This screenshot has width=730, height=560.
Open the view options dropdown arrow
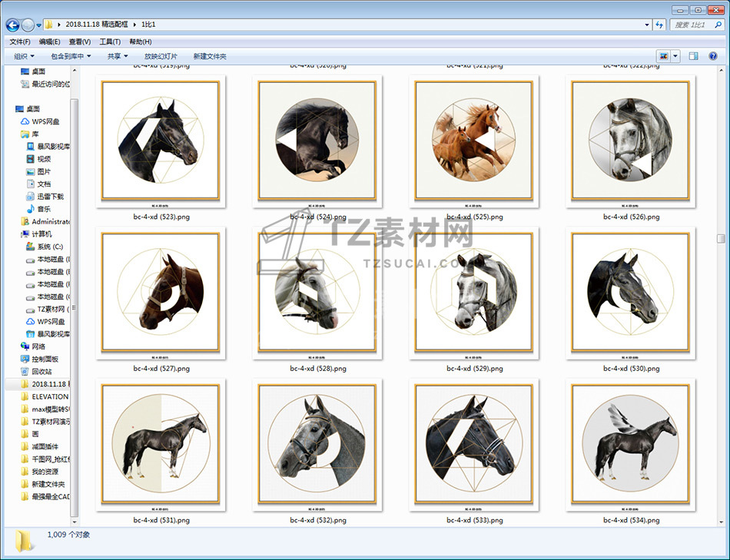[675, 56]
